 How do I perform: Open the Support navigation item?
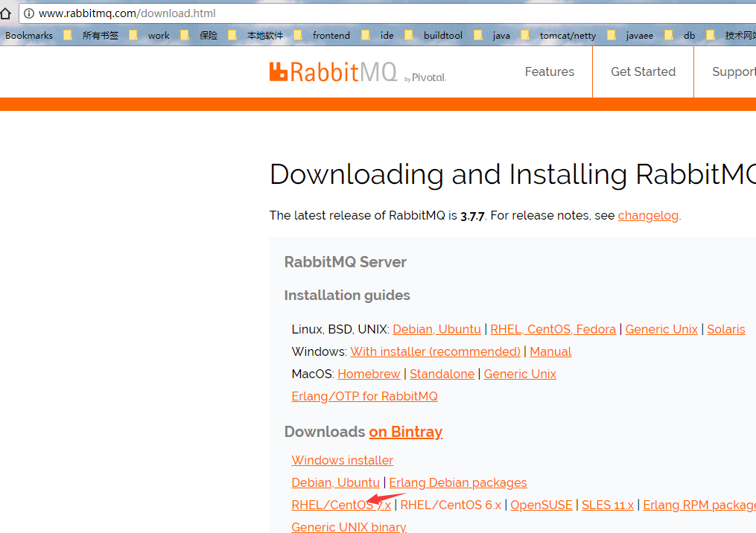(x=734, y=71)
